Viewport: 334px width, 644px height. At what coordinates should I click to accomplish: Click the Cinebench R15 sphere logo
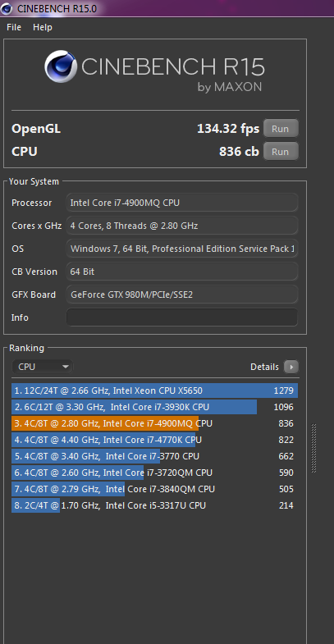tap(61, 66)
